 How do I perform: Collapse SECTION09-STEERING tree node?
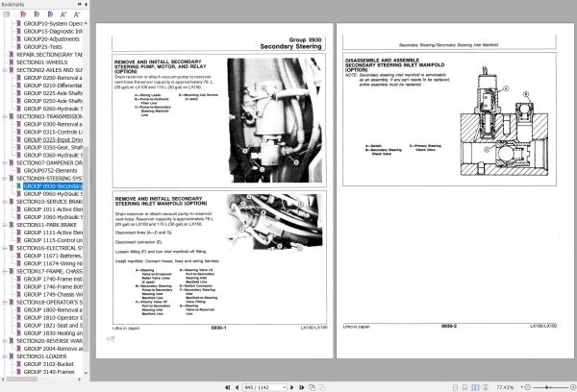pyautogui.click(x=5, y=179)
